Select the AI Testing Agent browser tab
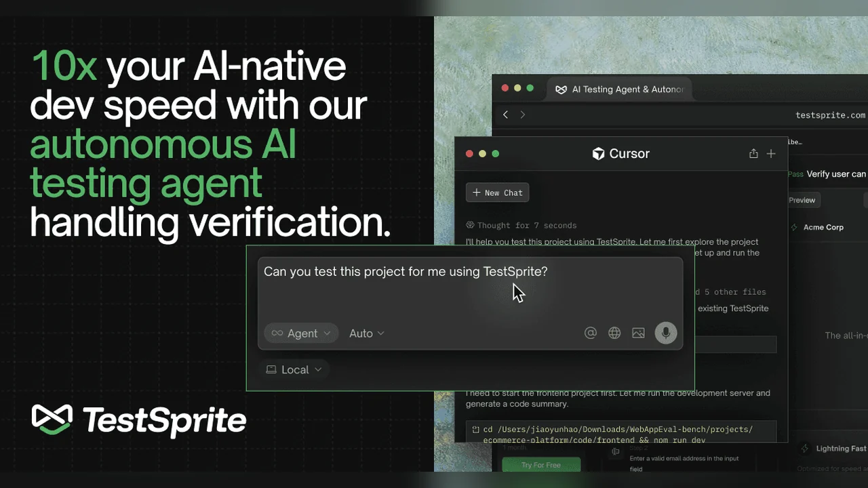 [620, 89]
